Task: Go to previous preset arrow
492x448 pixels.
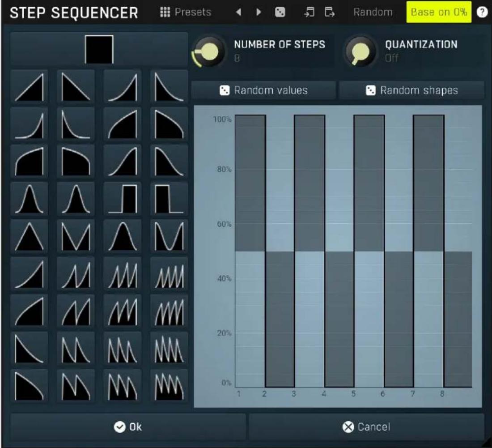Action: pos(238,12)
